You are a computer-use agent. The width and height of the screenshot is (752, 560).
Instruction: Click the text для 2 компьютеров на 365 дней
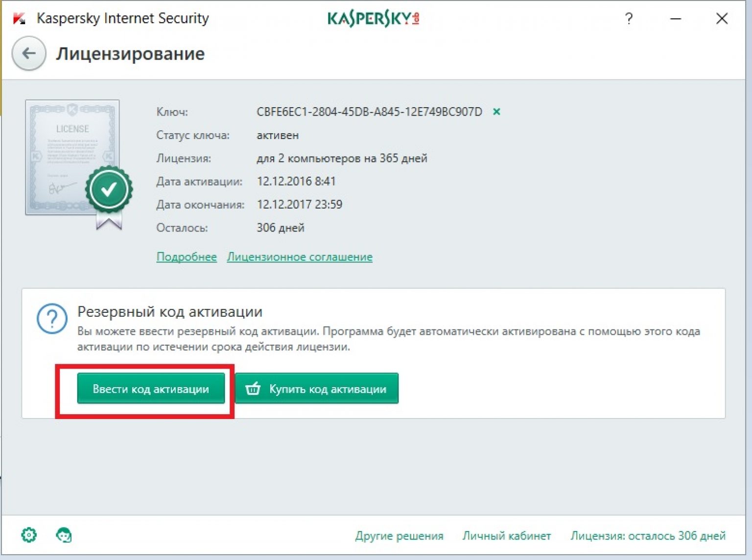[342, 158]
